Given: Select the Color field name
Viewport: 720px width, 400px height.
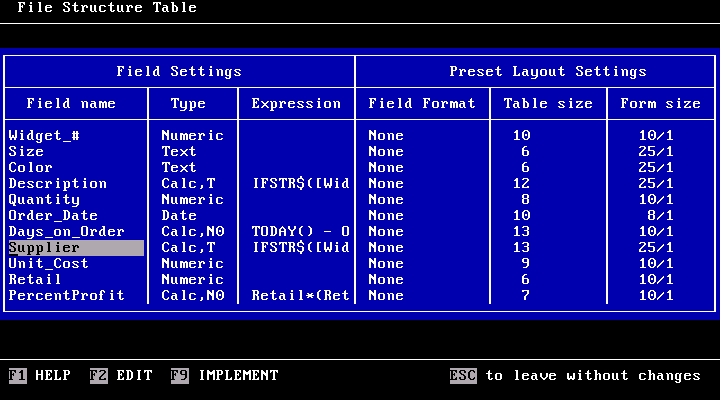Looking at the screenshot, I should pos(30,168).
